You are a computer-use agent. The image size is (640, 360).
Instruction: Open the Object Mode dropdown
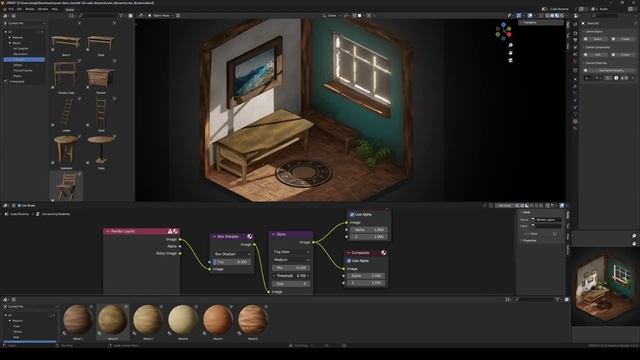pyautogui.click(x=161, y=16)
